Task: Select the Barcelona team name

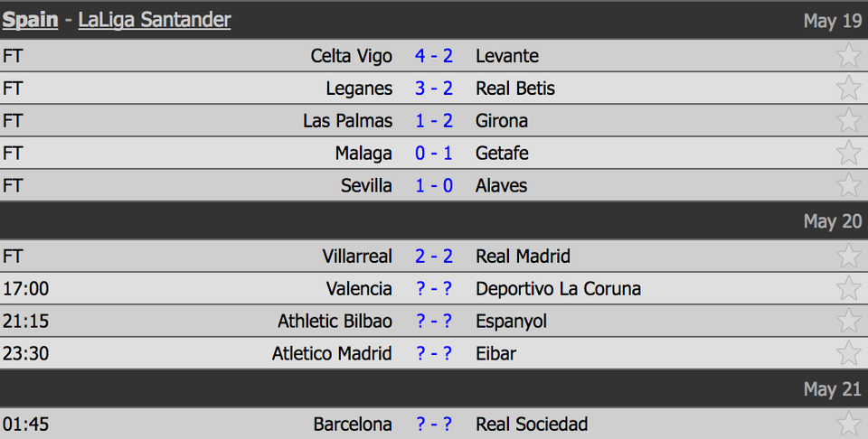Action: coord(353,424)
